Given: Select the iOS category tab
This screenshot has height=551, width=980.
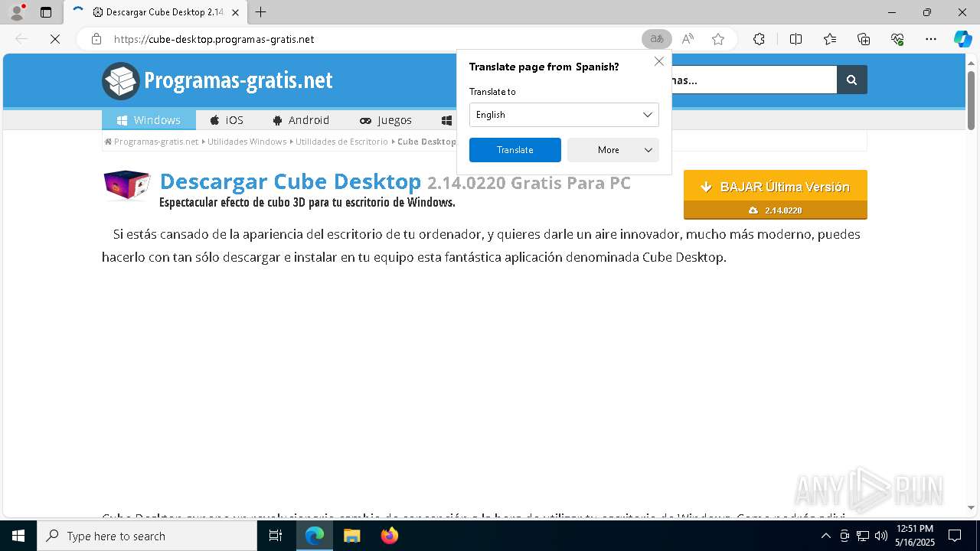Looking at the screenshot, I should pos(227,120).
